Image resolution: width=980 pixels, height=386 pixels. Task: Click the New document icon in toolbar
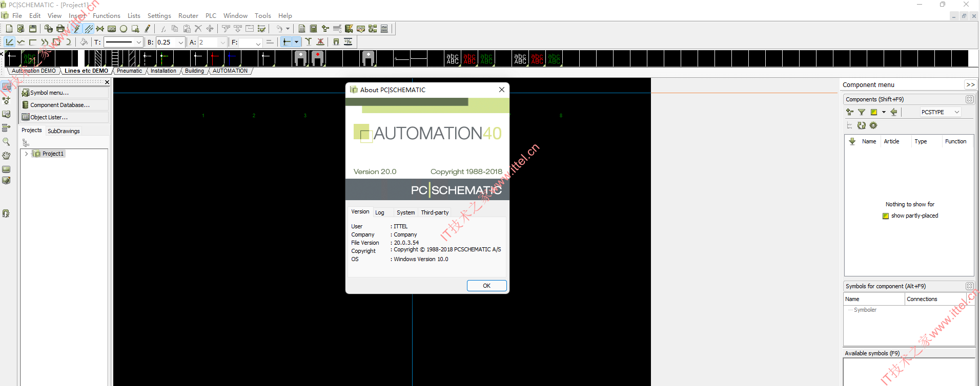[9, 29]
